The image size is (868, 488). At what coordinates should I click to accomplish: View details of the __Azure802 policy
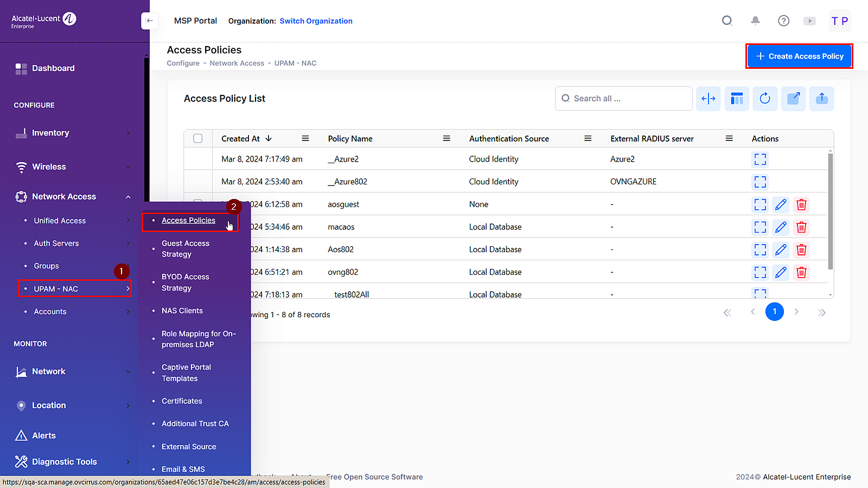coord(760,182)
